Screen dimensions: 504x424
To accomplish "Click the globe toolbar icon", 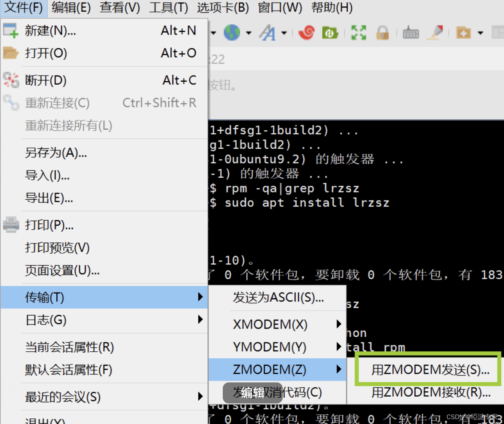I will coord(232,33).
